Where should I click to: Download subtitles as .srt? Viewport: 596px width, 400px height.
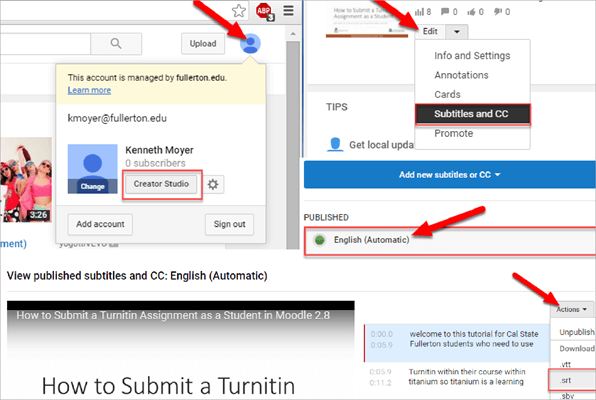(x=572, y=380)
